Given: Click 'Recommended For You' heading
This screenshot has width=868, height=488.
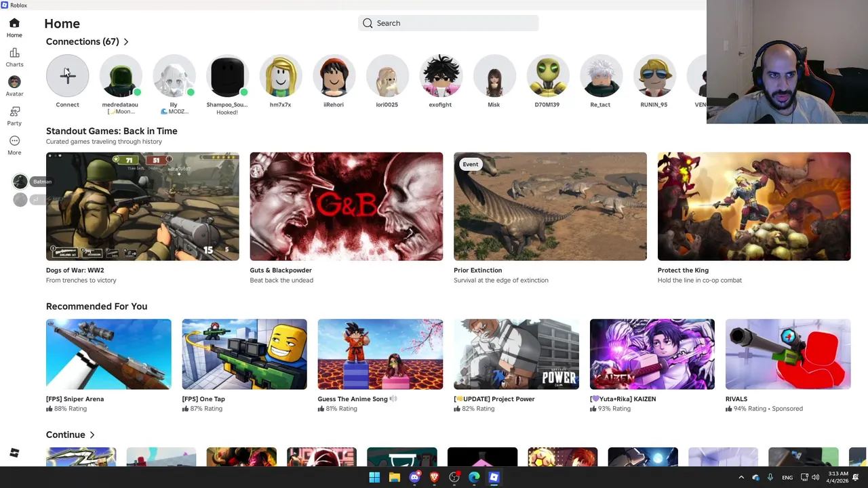Looking at the screenshot, I should (96, 306).
